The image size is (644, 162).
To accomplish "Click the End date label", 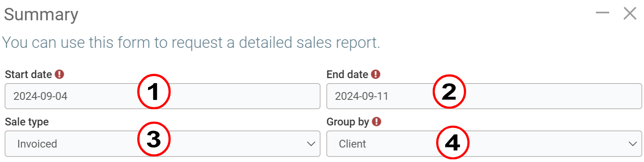I will pyautogui.click(x=347, y=74).
